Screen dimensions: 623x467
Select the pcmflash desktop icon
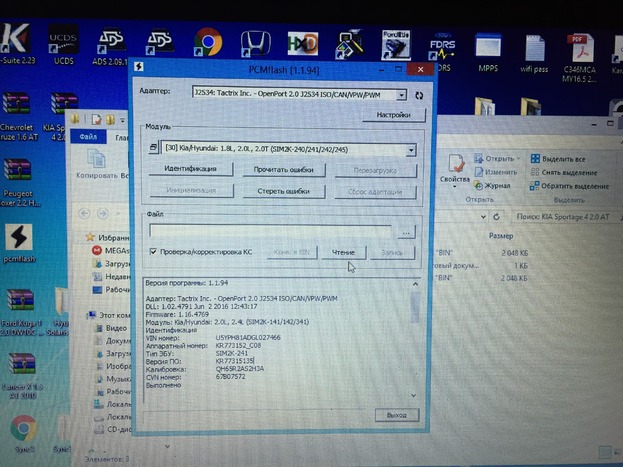click(18, 240)
